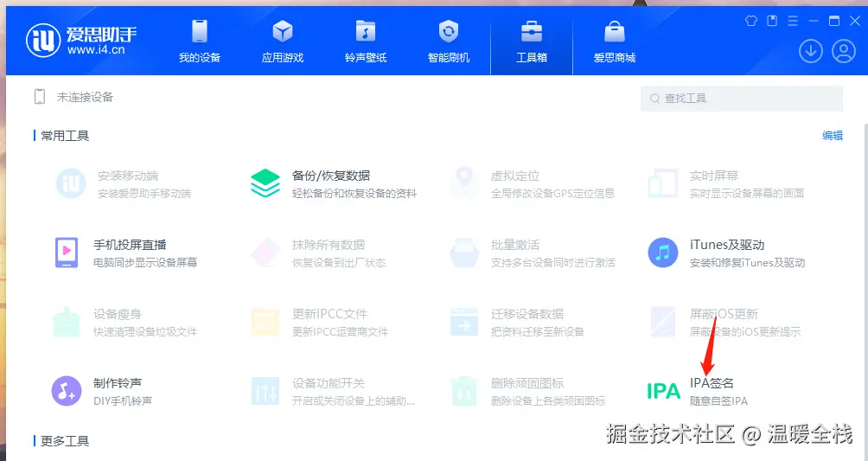The width and height of the screenshot is (868, 461).
Task: Click 设备功能开关 title text
Action: point(329,383)
